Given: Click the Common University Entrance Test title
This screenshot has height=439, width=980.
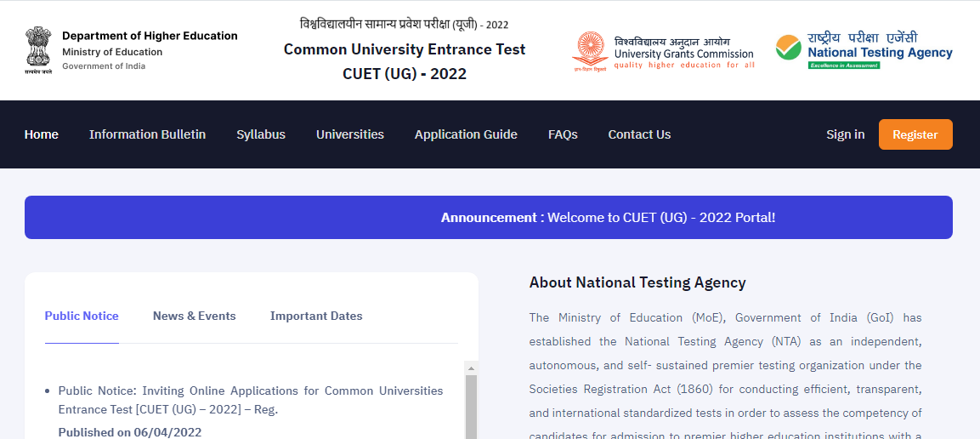Looking at the screenshot, I should 405,48.
